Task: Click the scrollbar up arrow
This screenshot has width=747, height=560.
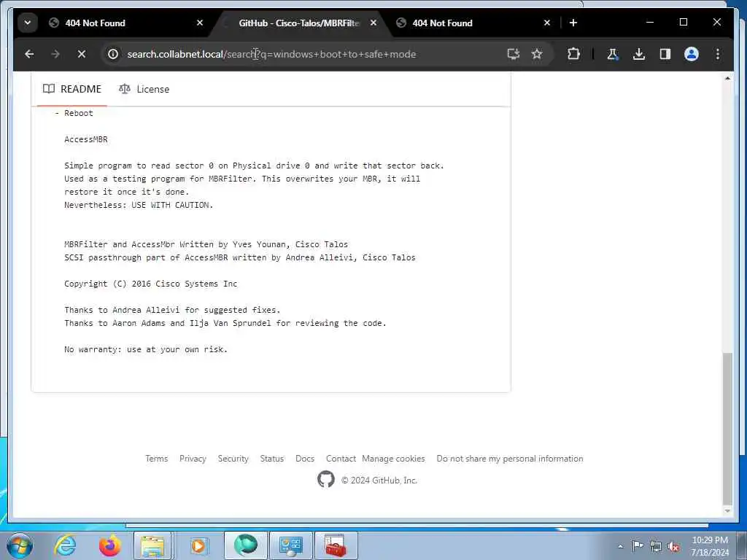Action: click(727, 78)
